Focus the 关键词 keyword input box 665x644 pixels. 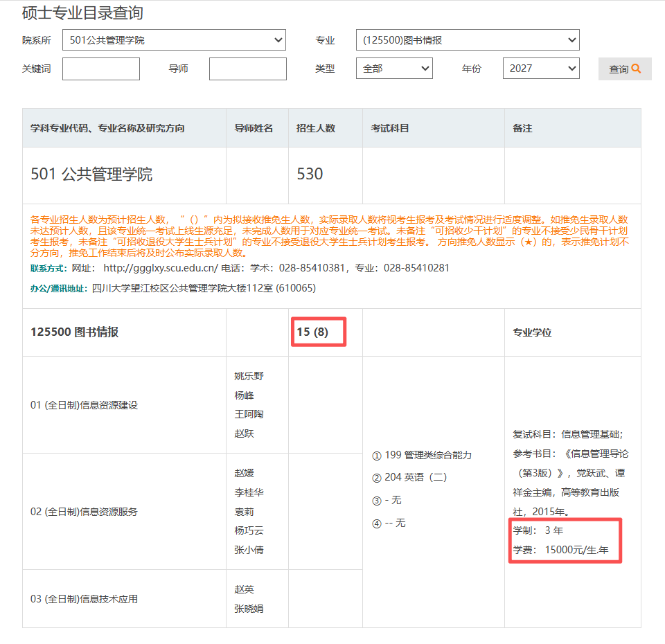tap(101, 69)
